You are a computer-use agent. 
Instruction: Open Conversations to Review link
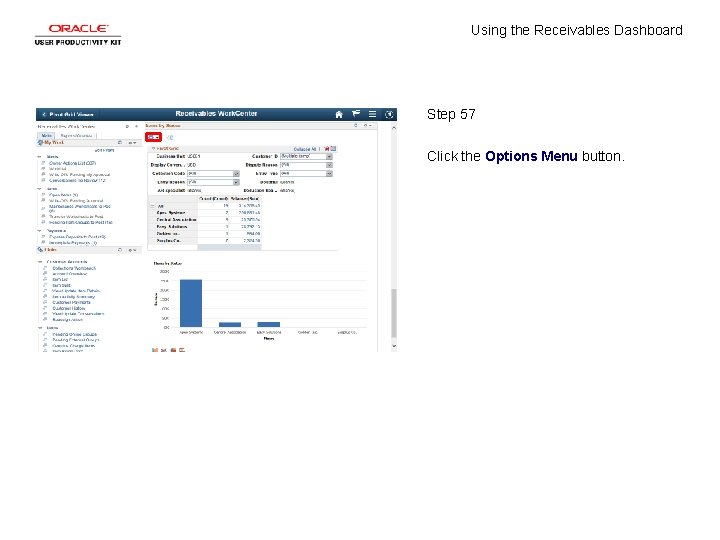coord(77,180)
